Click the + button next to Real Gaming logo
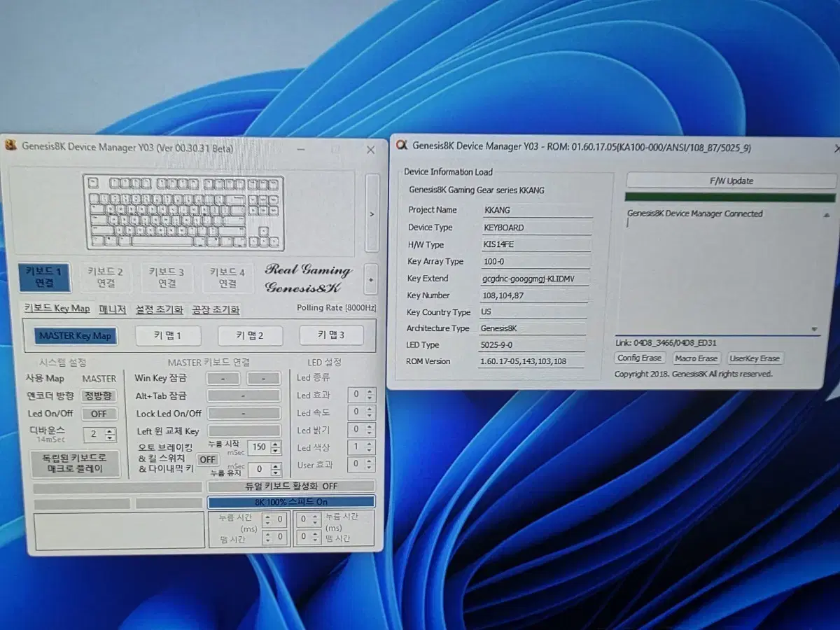 click(x=371, y=279)
